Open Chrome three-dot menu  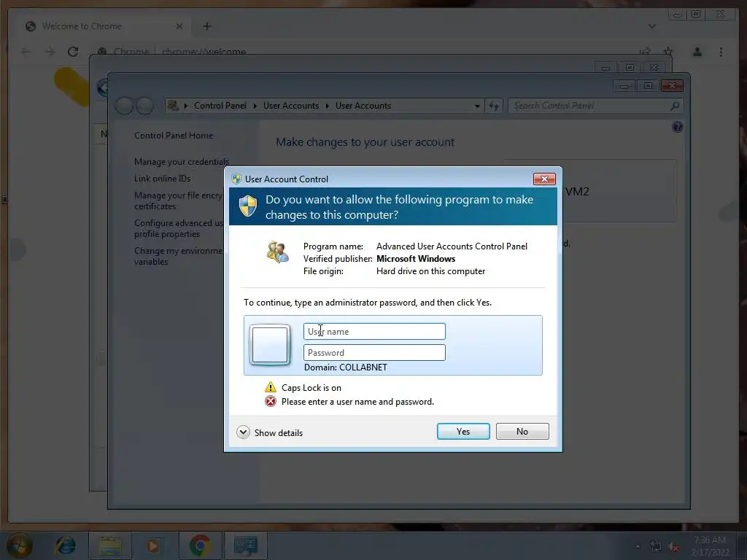(x=721, y=52)
